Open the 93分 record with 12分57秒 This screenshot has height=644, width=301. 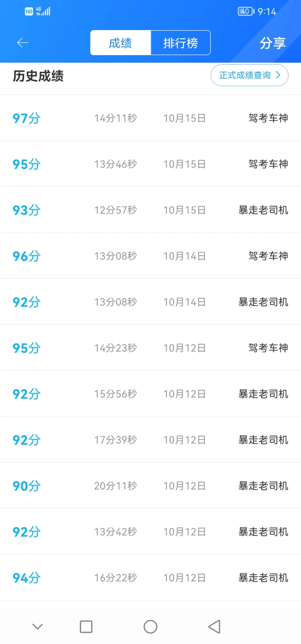point(150,210)
